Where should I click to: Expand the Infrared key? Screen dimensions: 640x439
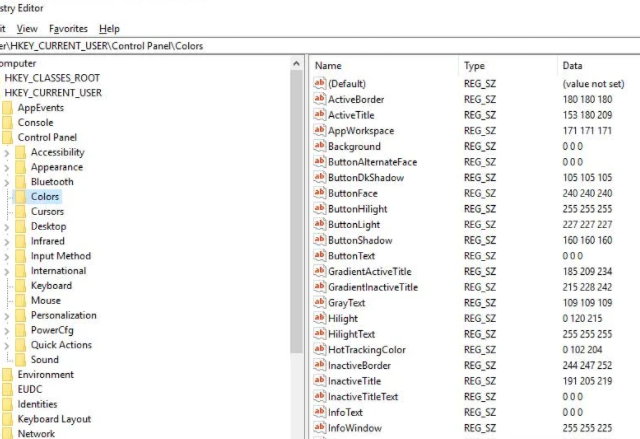click(x=7, y=242)
